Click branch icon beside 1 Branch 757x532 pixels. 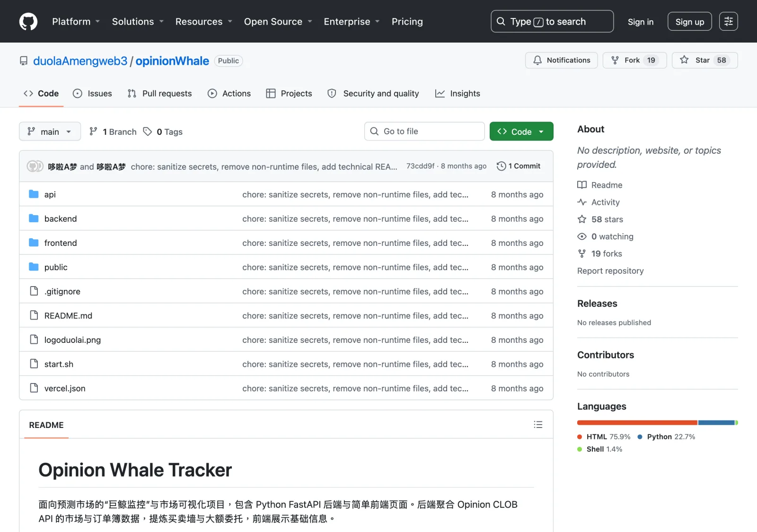click(x=94, y=131)
